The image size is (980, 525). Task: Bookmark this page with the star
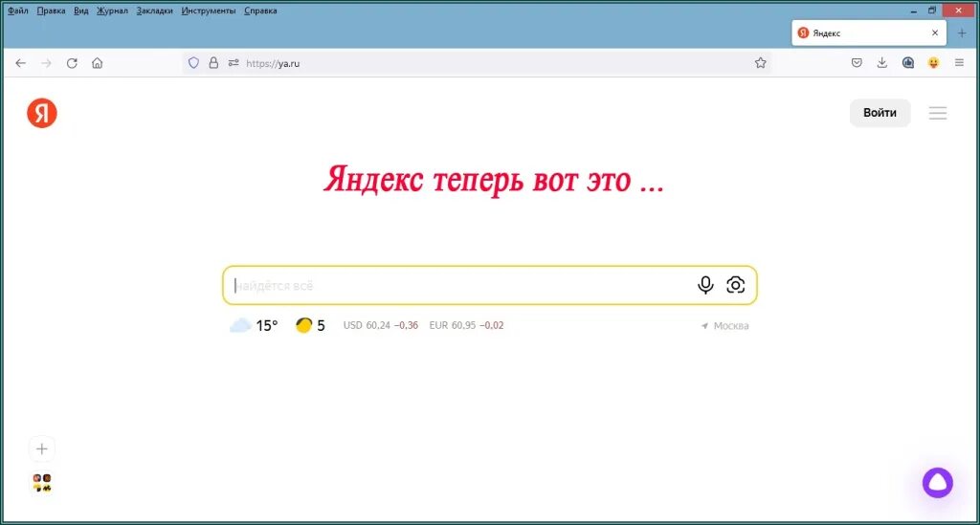pyautogui.click(x=760, y=62)
